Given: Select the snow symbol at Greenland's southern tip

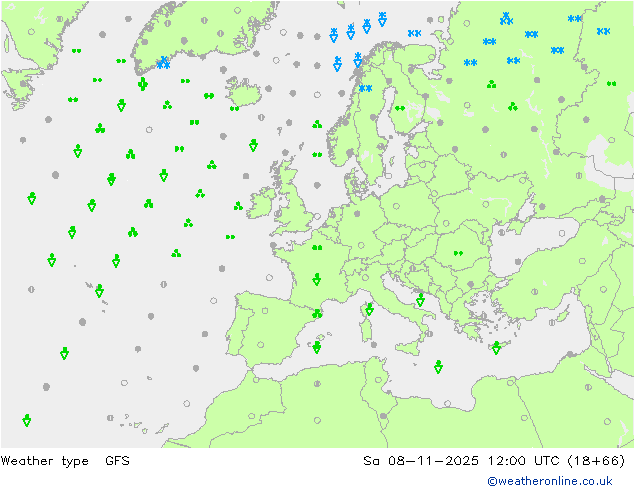Looking at the screenshot, I should [x=163, y=63].
